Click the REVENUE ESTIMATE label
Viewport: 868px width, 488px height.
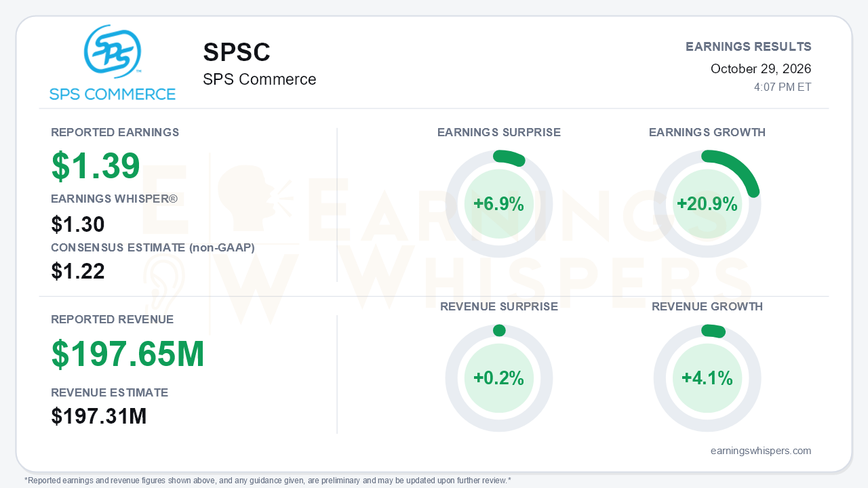coord(110,392)
